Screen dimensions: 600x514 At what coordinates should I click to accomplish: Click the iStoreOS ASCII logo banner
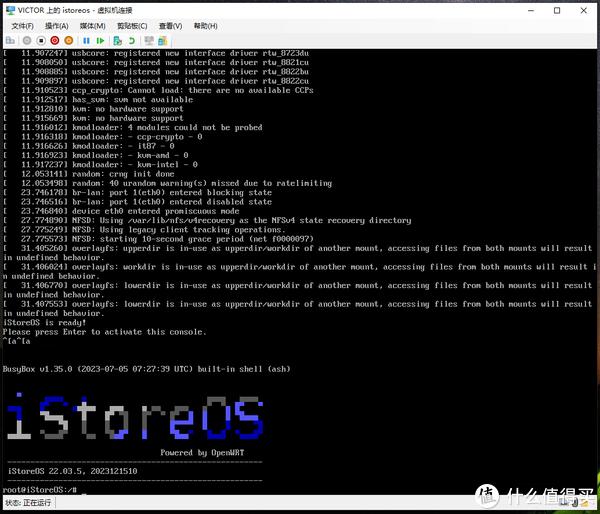pyautogui.click(x=135, y=417)
